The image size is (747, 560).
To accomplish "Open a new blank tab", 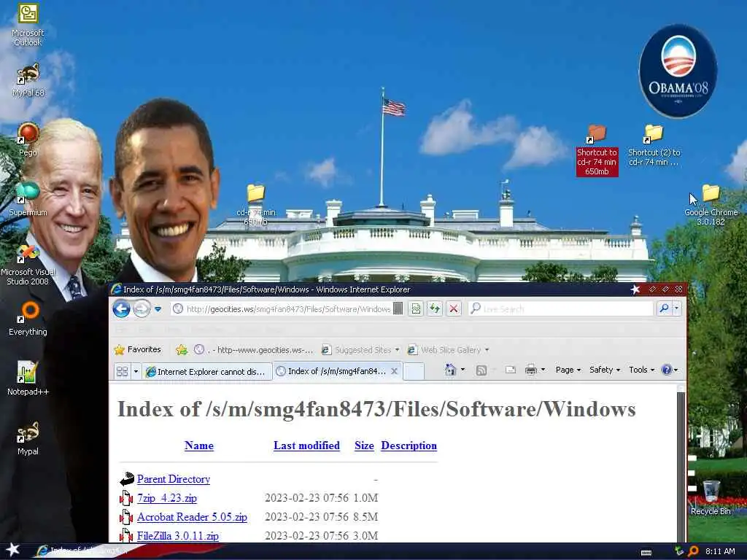I will tap(414, 371).
